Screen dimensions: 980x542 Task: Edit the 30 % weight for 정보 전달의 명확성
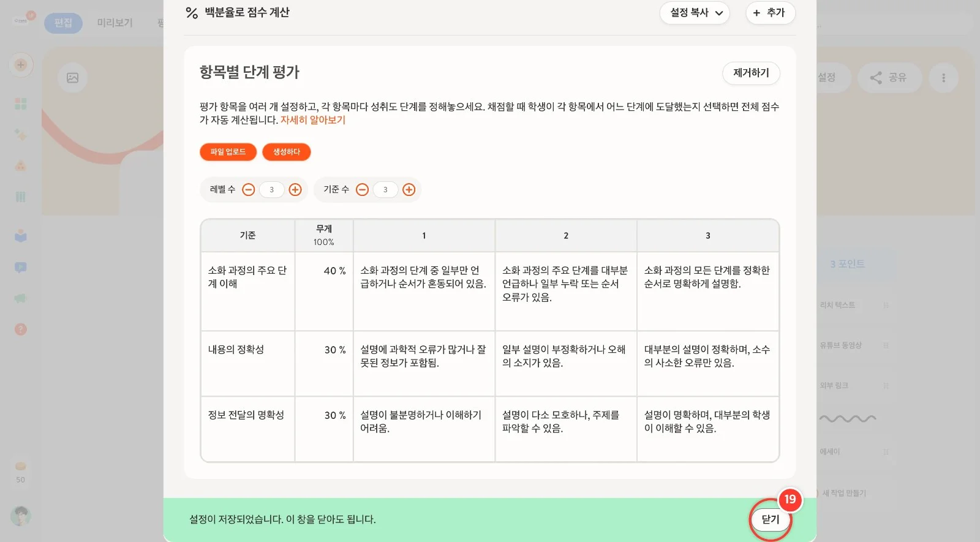pos(324,429)
